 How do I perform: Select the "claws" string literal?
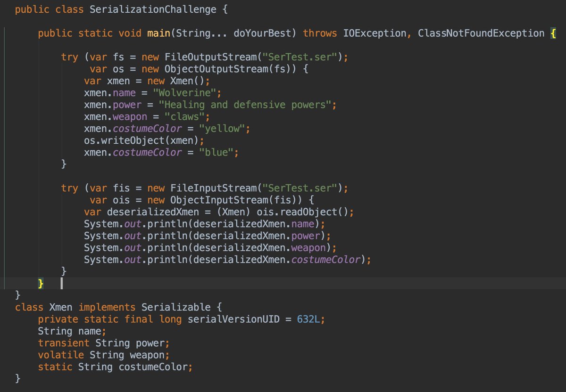click(x=186, y=116)
